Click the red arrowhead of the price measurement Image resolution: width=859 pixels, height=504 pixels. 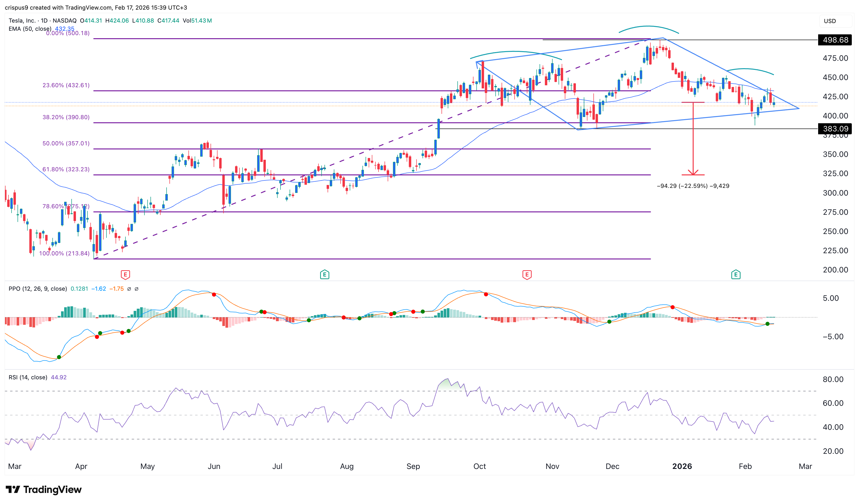(693, 172)
